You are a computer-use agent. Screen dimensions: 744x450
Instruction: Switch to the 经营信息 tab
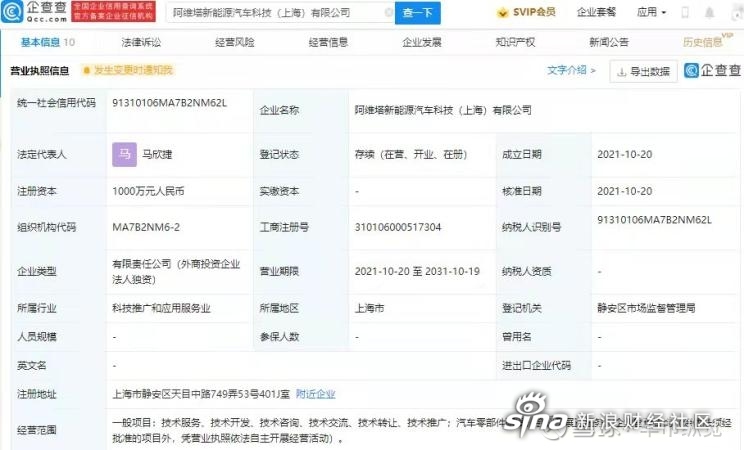328,42
